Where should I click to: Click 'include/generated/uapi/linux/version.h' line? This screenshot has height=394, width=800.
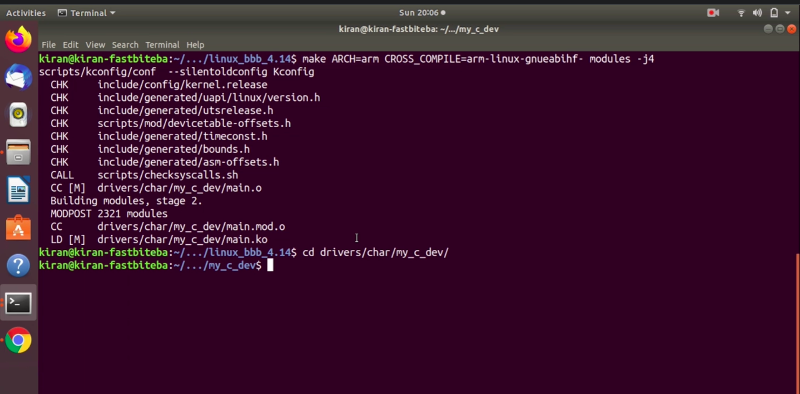(209, 97)
